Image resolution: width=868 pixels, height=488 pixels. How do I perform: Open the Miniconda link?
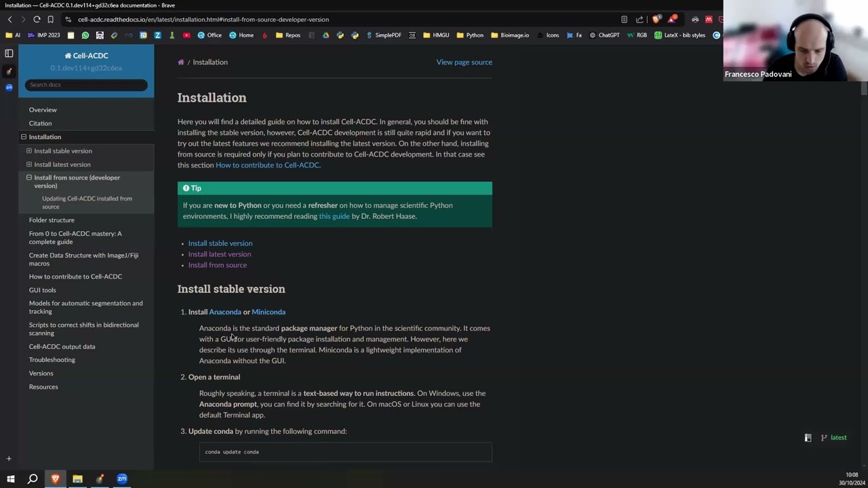coord(269,312)
